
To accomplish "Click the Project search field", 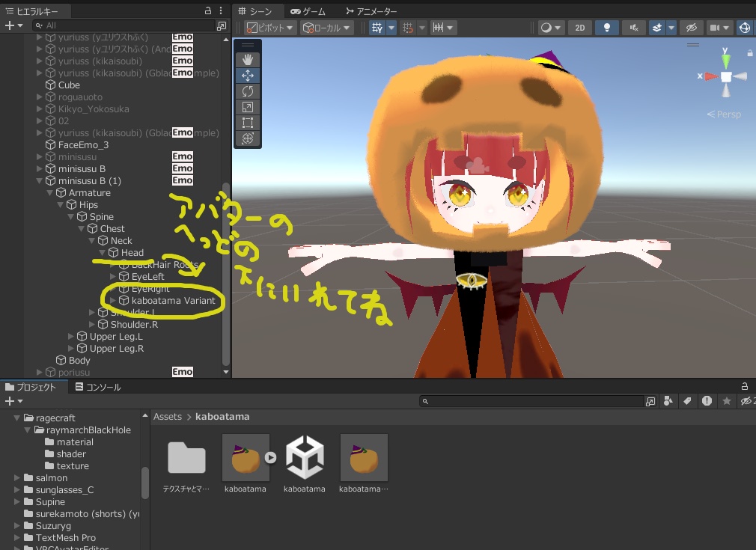I will (x=531, y=401).
